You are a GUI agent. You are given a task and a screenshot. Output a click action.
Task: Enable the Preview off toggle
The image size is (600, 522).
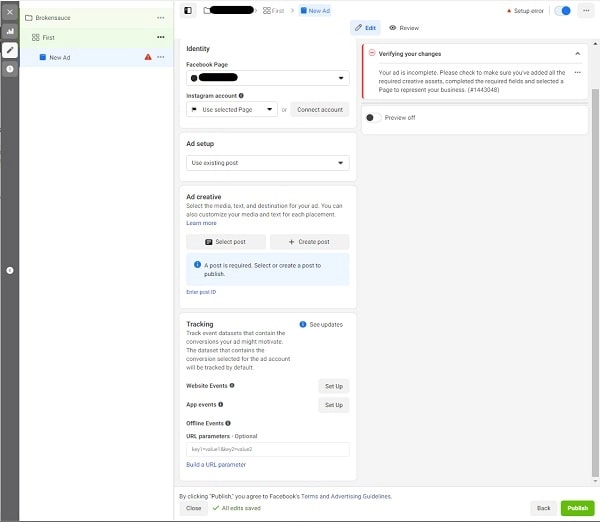point(372,118)
